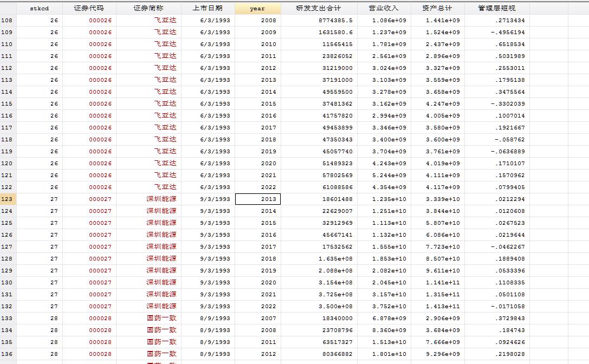Screen dimensions: 589x364
Task: Select the 证券代码 column header
Action: click(x=89, y=8)
